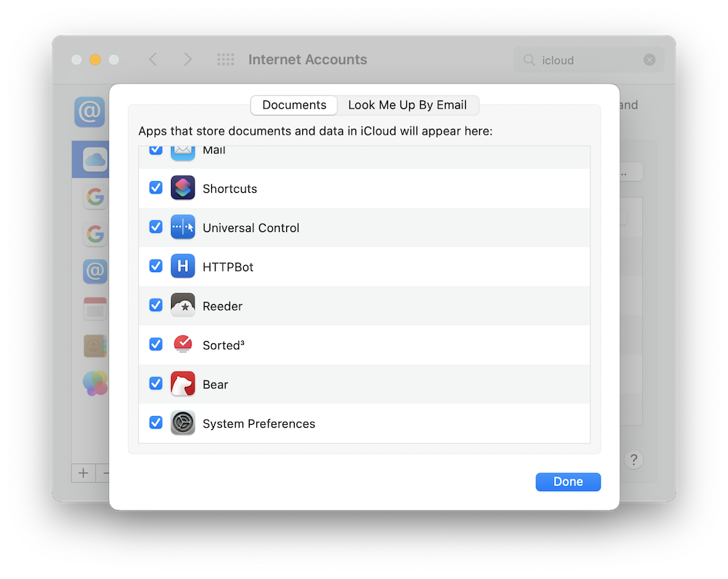Image resolution: width=728 pixels, height=579 pixels.
Task: Open the show all preferences grid icon
Action: point(226,60)
